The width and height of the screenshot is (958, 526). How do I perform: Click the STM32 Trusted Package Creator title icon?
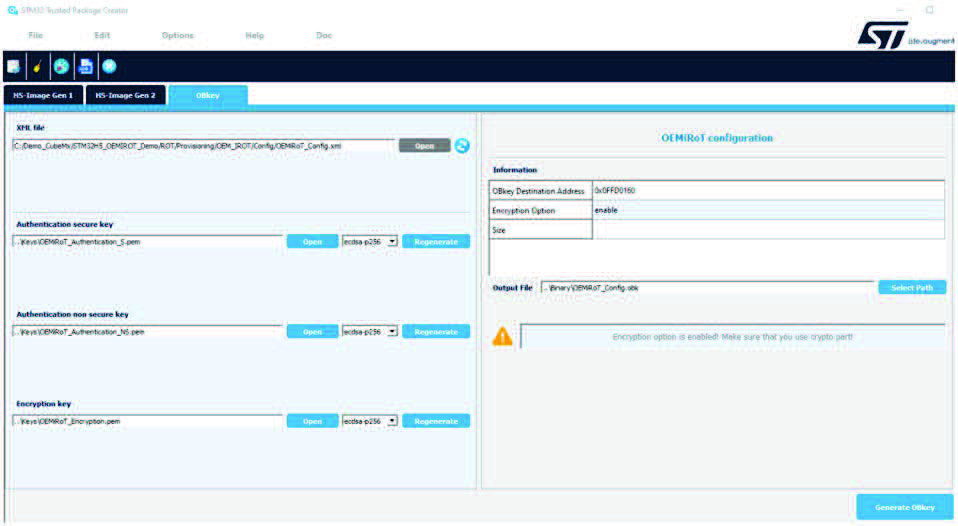(x=12, y=10)
